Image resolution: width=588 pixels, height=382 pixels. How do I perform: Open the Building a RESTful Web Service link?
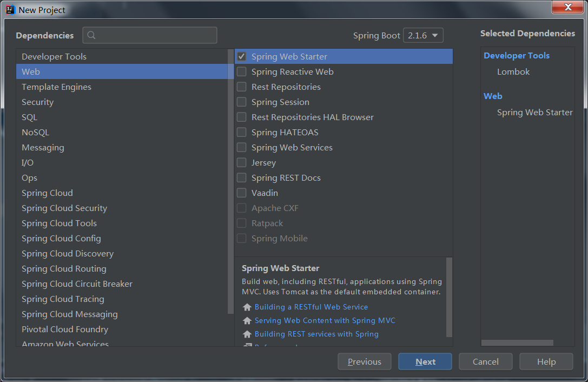click(x=311, y=307)
